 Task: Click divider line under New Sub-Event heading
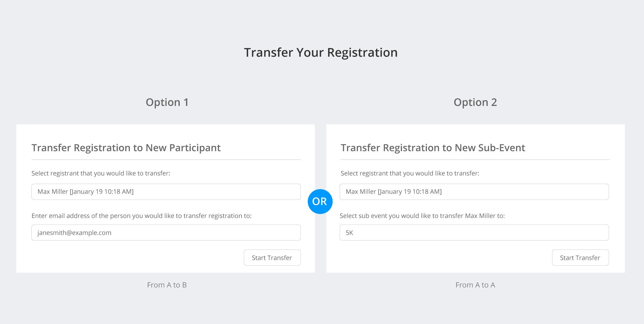pyautogui.click(x=475, y=160)
